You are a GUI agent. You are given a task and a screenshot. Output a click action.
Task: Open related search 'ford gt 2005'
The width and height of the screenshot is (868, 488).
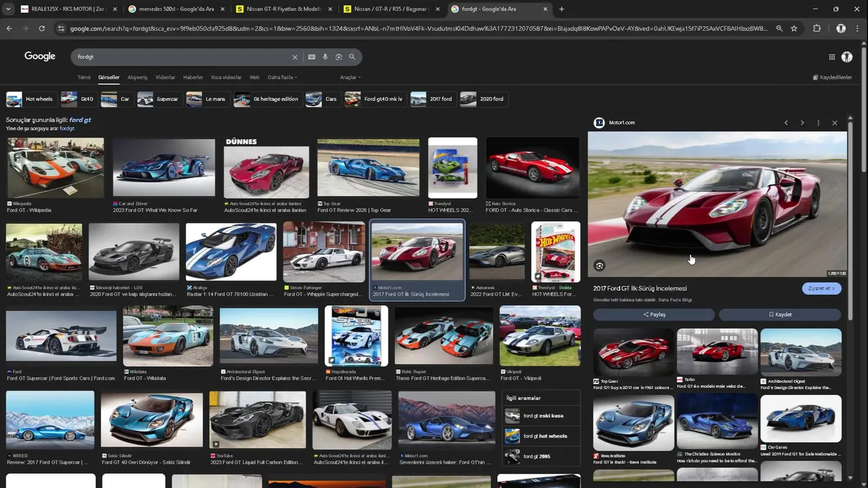(542, 456)
